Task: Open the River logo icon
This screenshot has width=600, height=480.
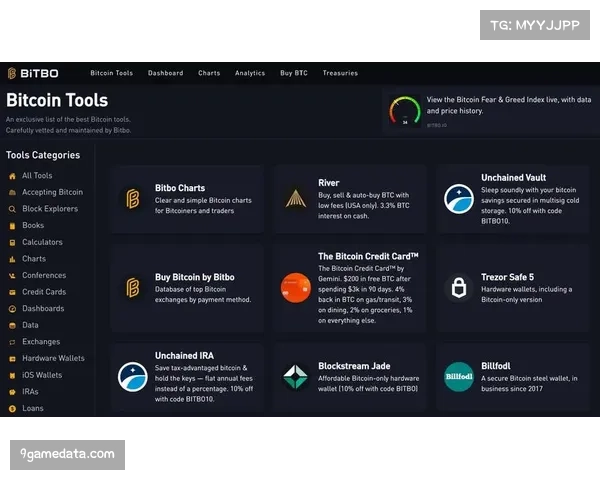Action: click(295, 199)
